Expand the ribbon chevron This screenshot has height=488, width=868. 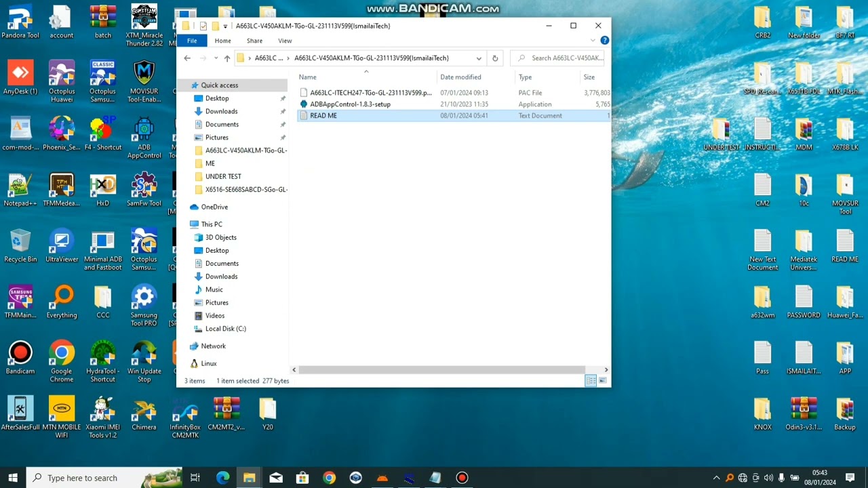pyautogui.click(x=593, y=41)
